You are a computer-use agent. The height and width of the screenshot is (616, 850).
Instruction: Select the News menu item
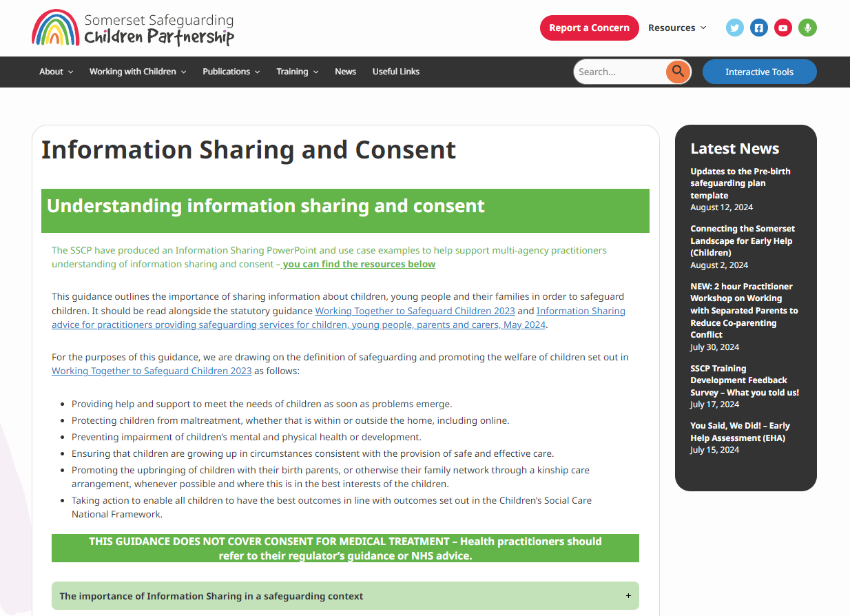[345, 72]
